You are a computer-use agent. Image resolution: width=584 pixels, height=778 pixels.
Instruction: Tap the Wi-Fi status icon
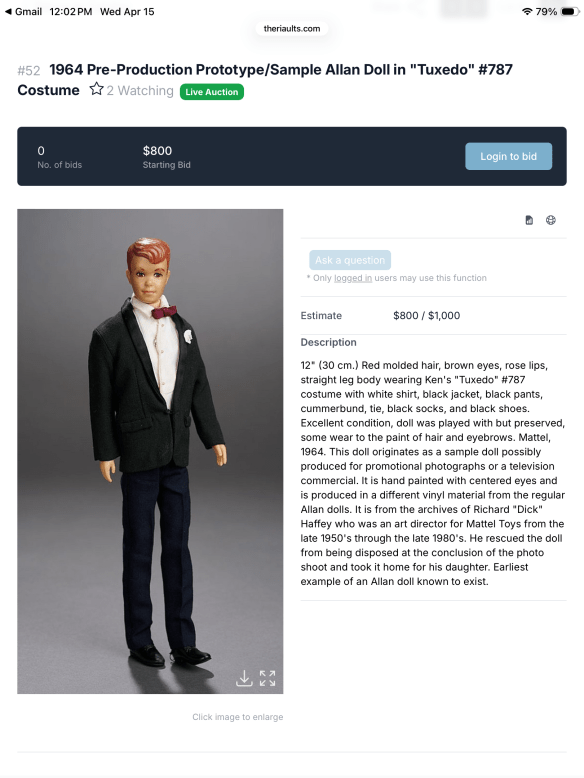[x=527, y=11]
